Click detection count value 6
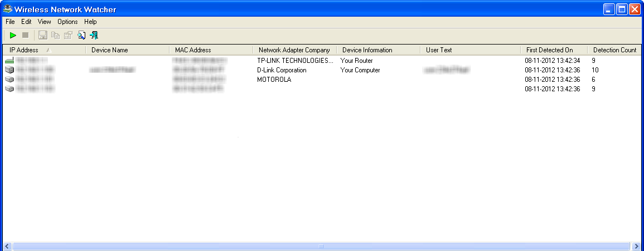The height and width of the screenshot is (251, 644). click(593, 80)
